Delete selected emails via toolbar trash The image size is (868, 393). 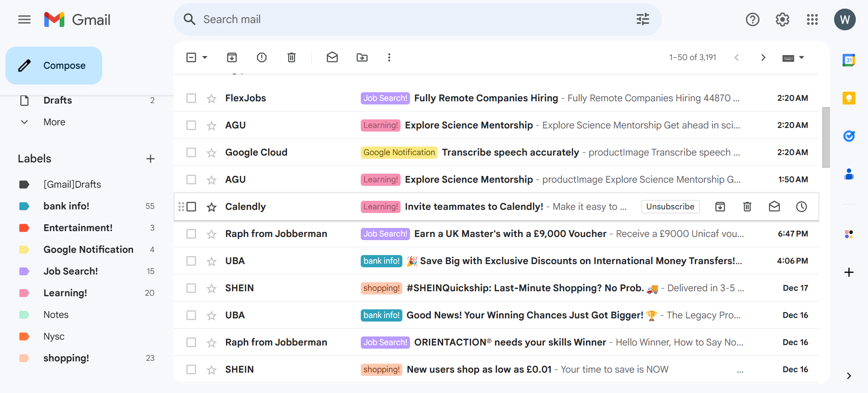click(292, 57)
